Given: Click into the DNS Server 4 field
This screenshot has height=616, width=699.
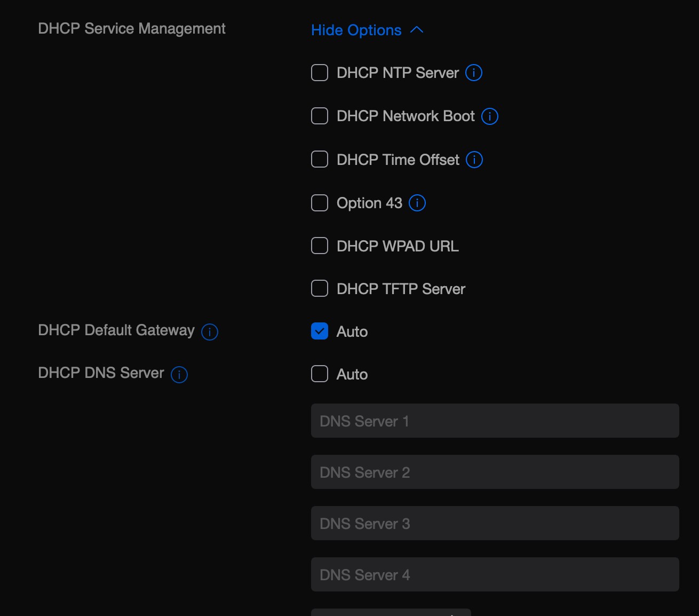Looking at the screenshot, I should (x=495, y=574).
